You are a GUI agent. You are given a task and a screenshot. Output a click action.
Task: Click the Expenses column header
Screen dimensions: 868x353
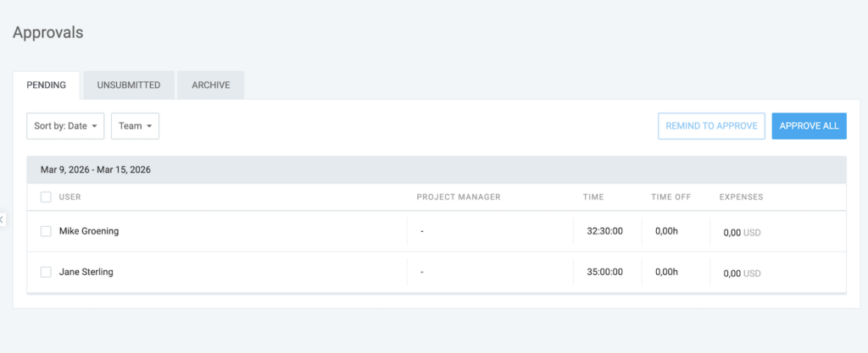(741, 197)
